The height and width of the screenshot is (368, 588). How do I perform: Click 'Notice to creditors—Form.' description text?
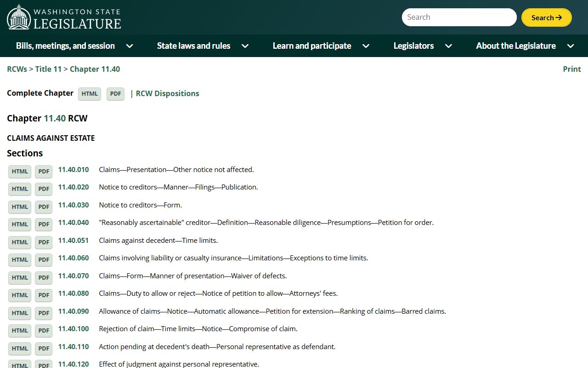[141, 205]
